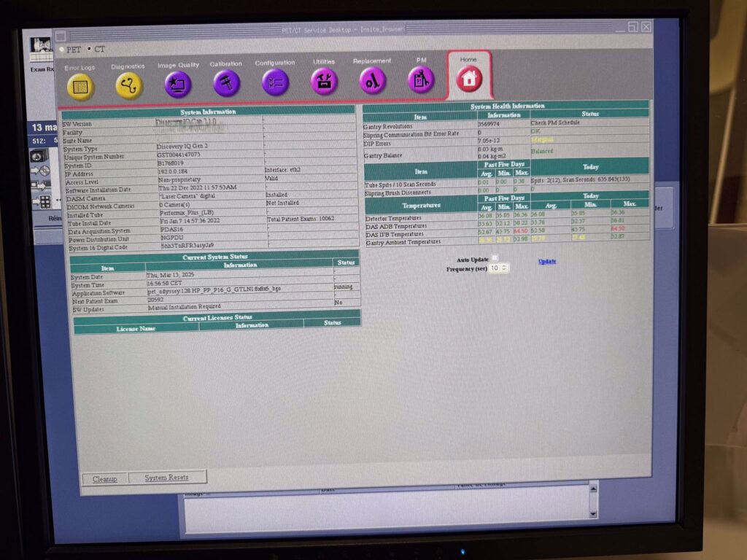Click the 'Gantry Ambient Temperatures' row label
The height and width of the screenshot is (560, 747).
click(403, 242)
